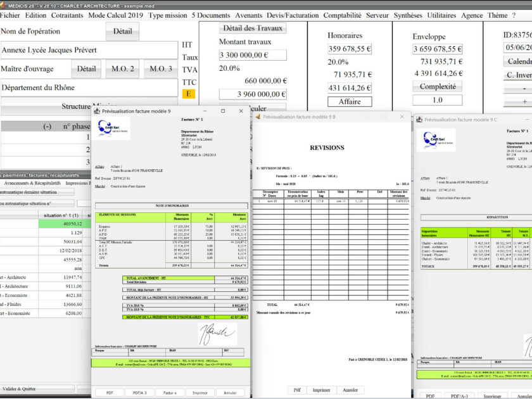This screenshot has height=399, width=532.
Task: Click the Département du Rhône field
Action: 89,87
